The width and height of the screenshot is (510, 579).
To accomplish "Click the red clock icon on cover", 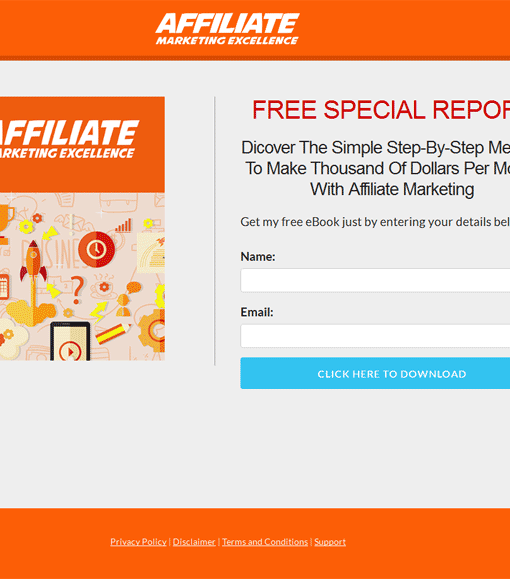I will (96, 249).
